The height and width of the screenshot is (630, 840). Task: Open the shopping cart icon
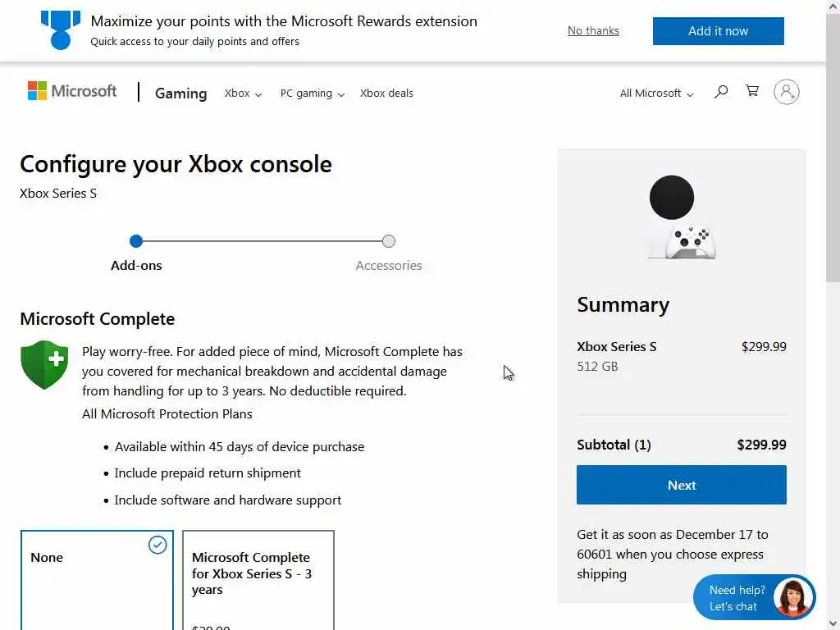pyautogui.click(x=751, y=91)
